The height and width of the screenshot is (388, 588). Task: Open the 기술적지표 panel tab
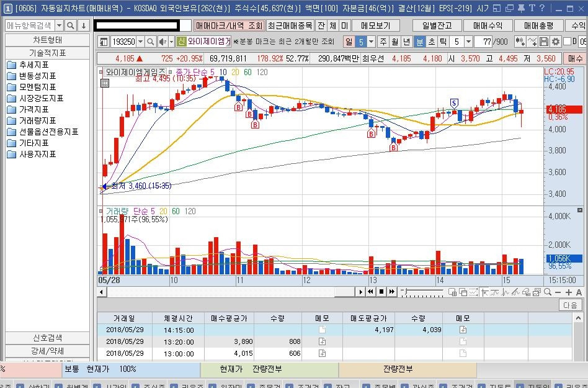[47, 53]
